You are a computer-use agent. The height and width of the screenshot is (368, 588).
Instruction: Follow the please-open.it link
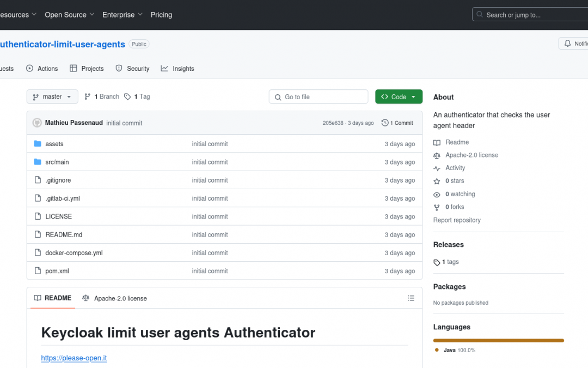pyautogui.click(x=74, y=358)
